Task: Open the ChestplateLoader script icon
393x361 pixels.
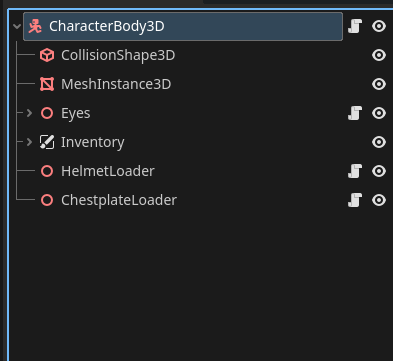Action: pyautogui.click(x=355, y=200)
